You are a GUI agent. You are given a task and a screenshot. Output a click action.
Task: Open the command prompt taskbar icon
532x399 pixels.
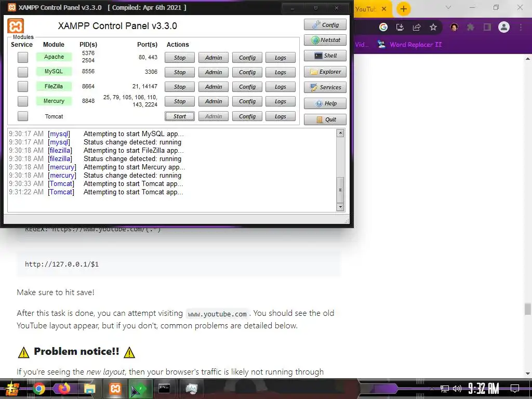(x=164, y=389)
